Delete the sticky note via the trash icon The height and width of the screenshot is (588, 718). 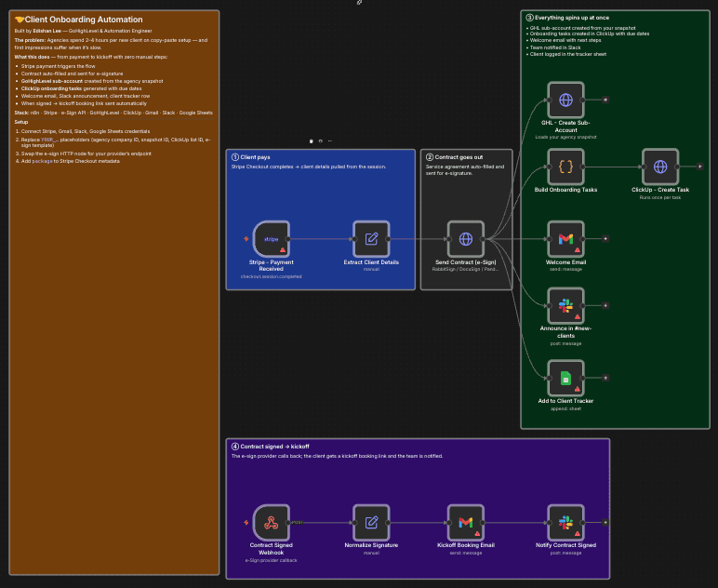[x=312, y=141]
